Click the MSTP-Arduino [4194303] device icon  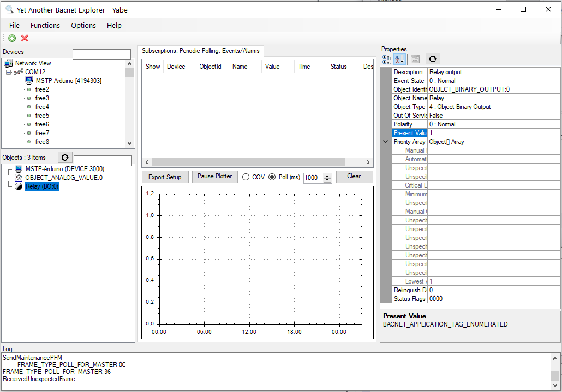(x=29, y=81)
